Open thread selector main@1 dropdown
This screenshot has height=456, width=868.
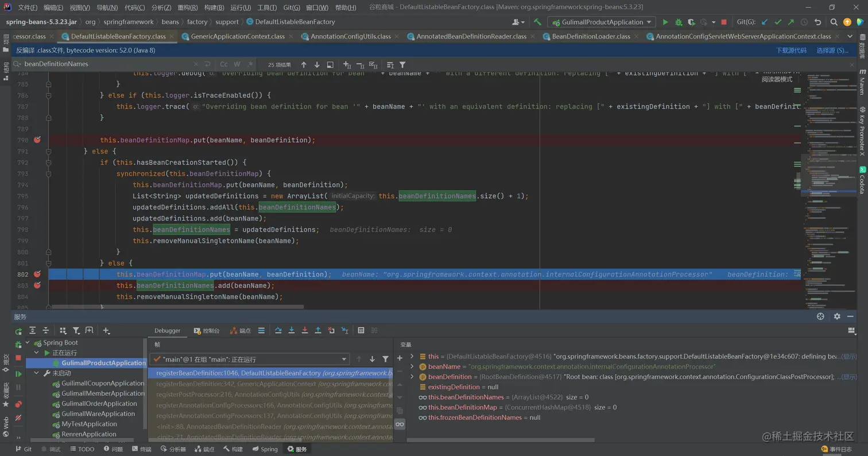(x=249, y=359)
